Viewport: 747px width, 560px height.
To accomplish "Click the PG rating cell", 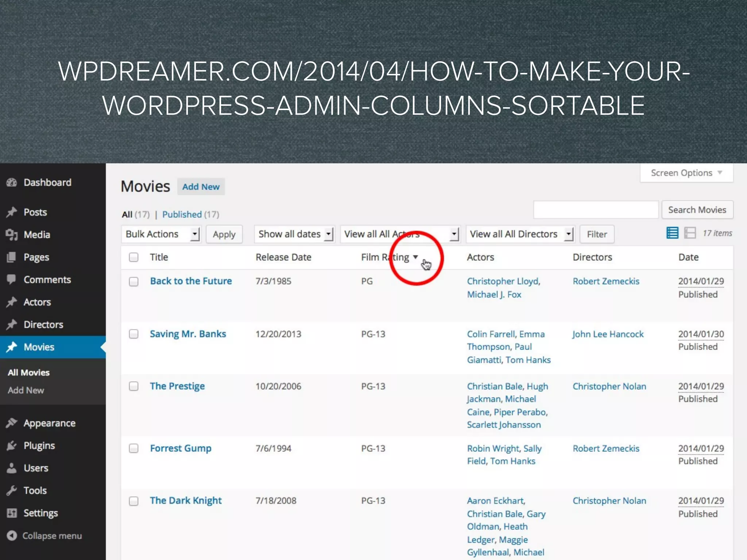I will pos(367,281).
